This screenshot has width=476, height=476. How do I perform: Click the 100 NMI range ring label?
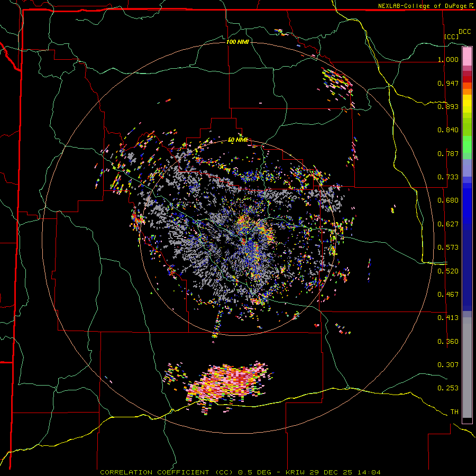coord(237,42)
